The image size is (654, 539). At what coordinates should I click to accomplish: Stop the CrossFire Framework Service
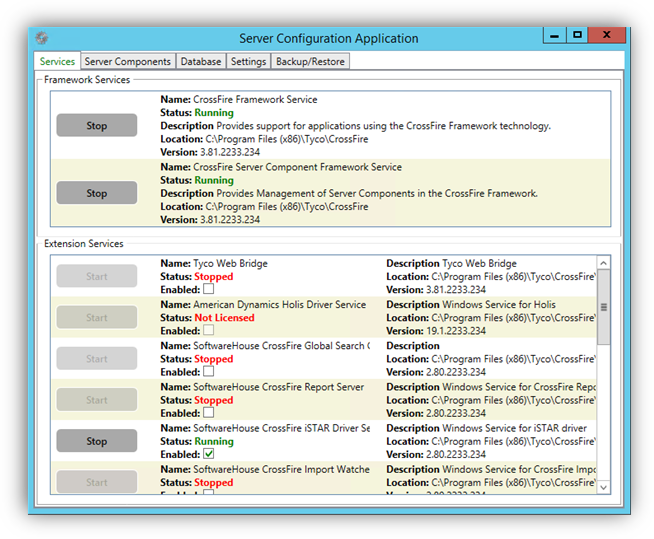pos(96,126)
